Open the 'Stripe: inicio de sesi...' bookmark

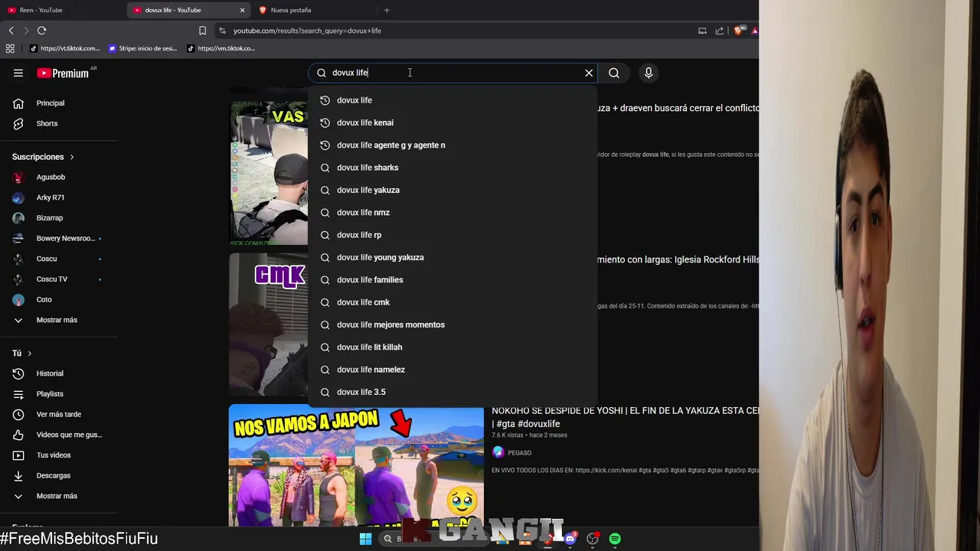pyautogui.click(x=142, y=48)
